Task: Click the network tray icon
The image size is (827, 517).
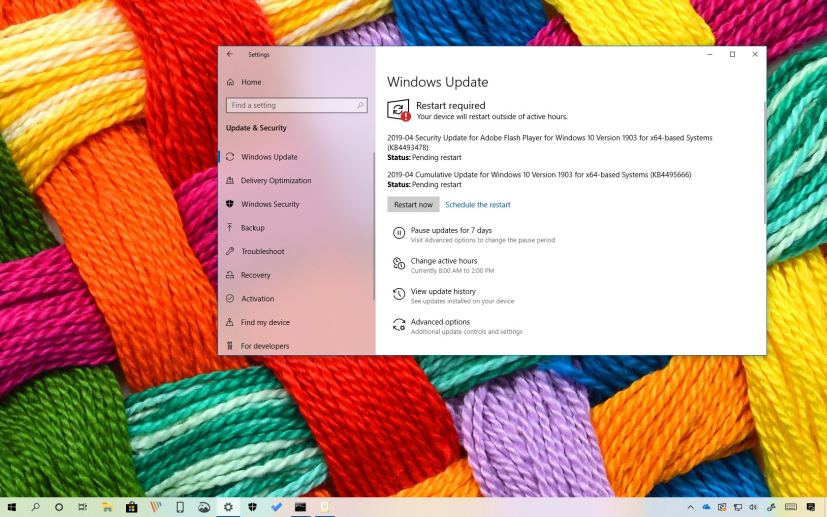Action: [738, 507]
